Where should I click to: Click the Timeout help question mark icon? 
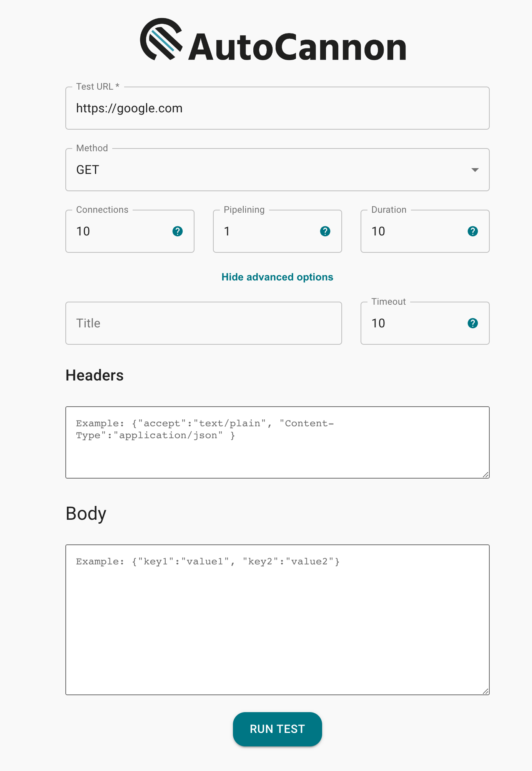pyautogui.click(x=473, y=323)
